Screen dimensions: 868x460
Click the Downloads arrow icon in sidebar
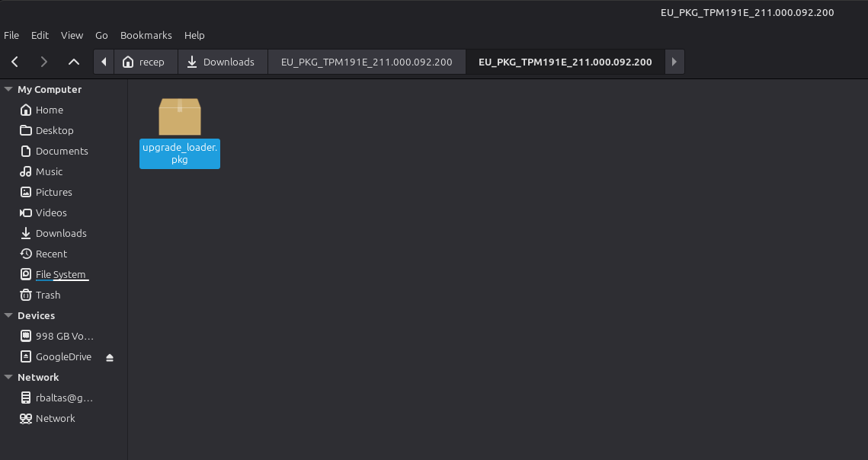click(x=25, y=234)
